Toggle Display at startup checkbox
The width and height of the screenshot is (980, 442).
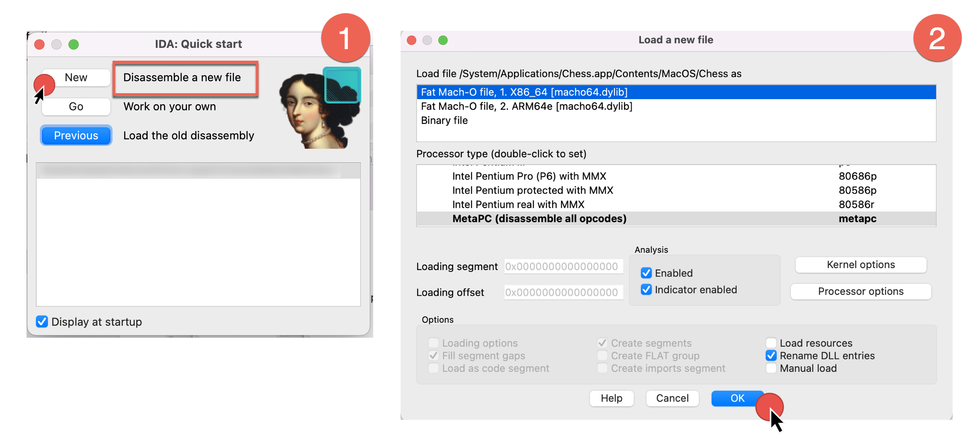coord(42,321)
